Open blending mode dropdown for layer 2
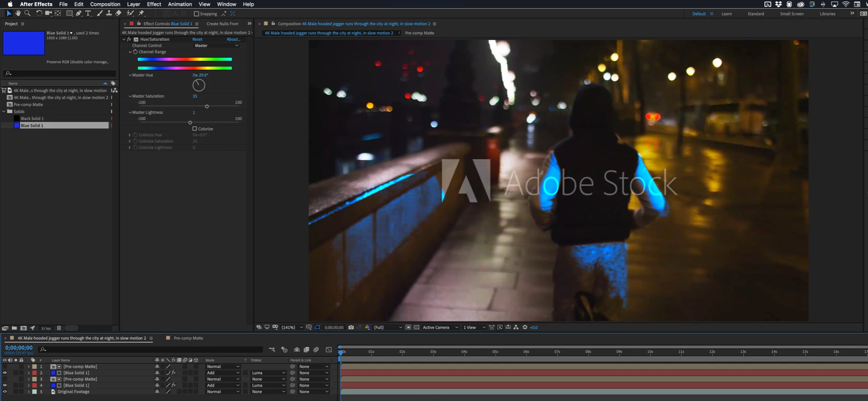 pyautogui.click(x=223, y=373)
